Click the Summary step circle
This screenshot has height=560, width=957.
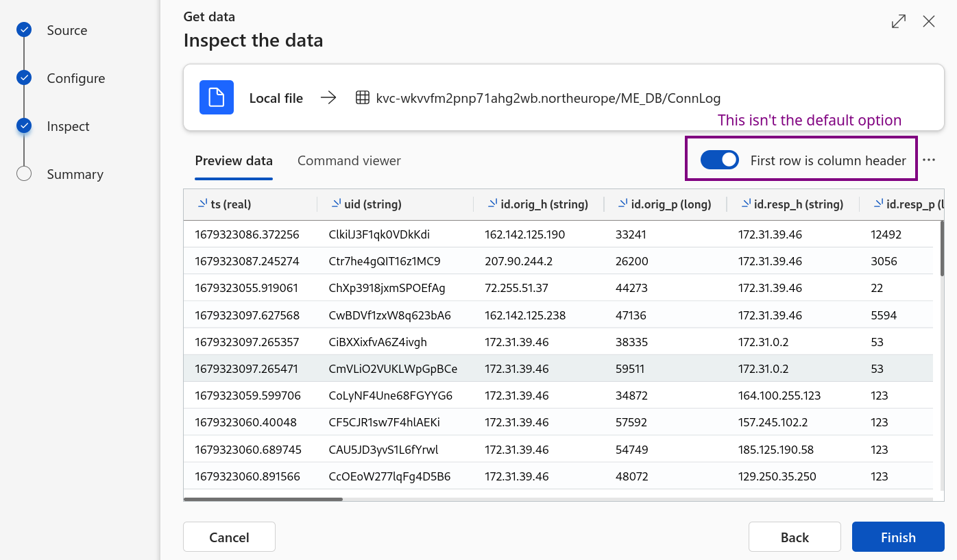coord(24,173)
